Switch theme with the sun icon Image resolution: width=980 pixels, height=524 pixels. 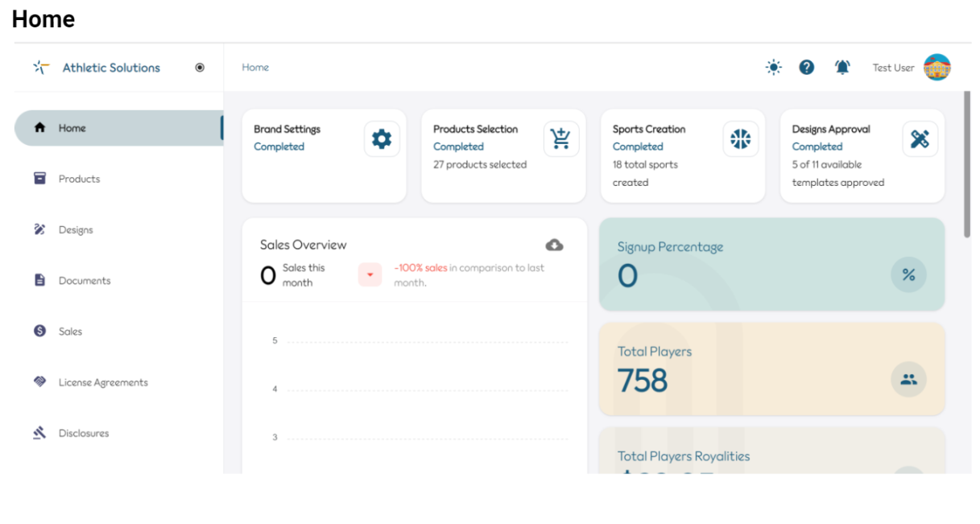coord(774,68)
